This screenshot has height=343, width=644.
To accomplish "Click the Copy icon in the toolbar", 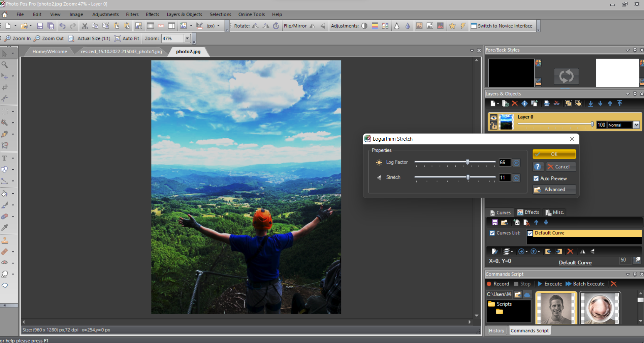I will tap(95, 26).
